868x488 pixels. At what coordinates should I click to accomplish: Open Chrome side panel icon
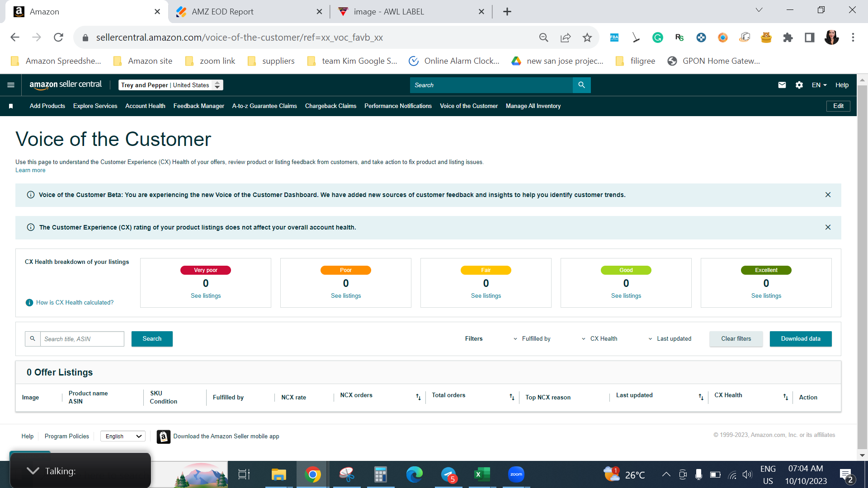coord(810,38)
